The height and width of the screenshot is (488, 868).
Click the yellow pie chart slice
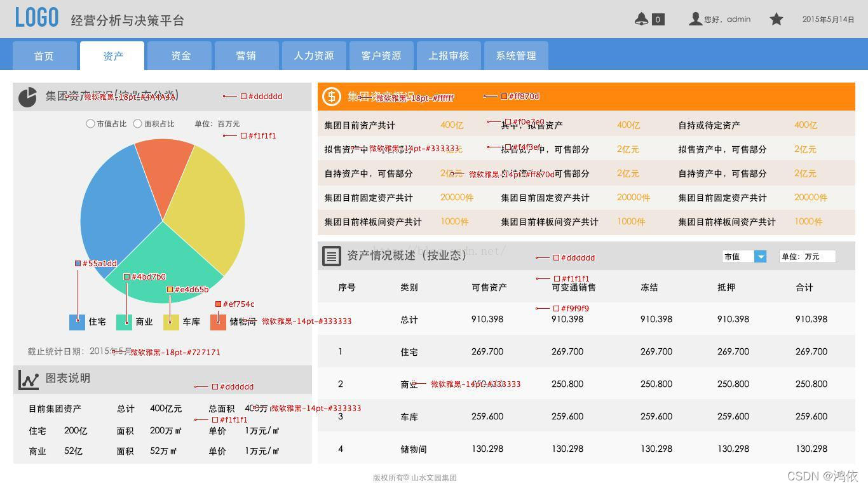pyautogui.click(x=207, y=210)
